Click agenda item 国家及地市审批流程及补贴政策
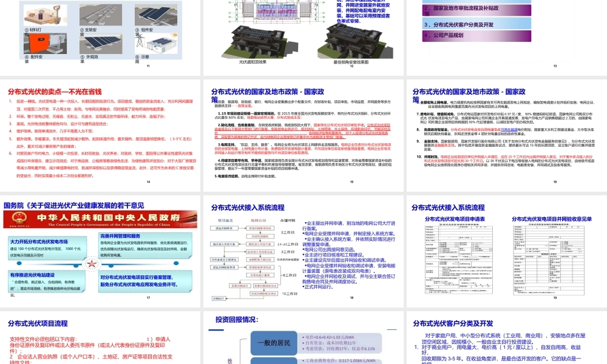 point(476,10)
